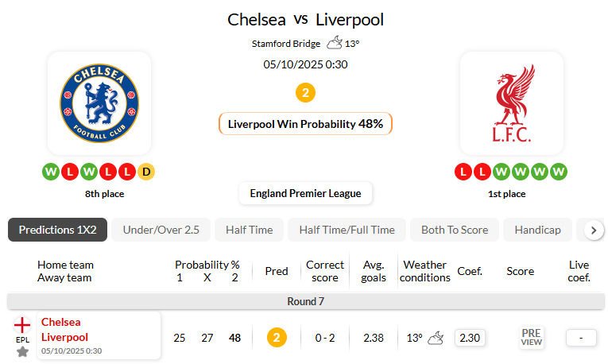The width and height of the screenshot is (608, 364).
Task: Open the Both To Score tab
Action: point(455,230)
